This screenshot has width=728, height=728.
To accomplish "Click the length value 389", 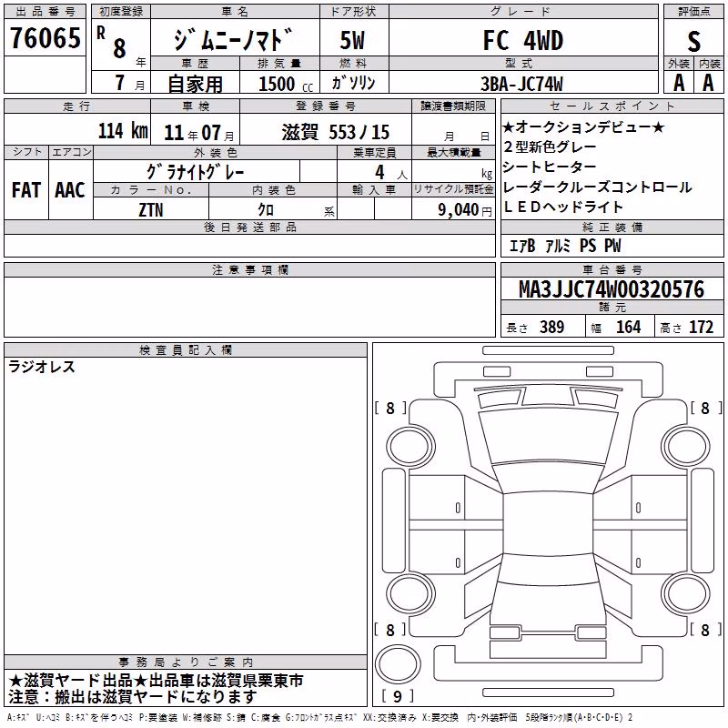I will click(552, 327).
